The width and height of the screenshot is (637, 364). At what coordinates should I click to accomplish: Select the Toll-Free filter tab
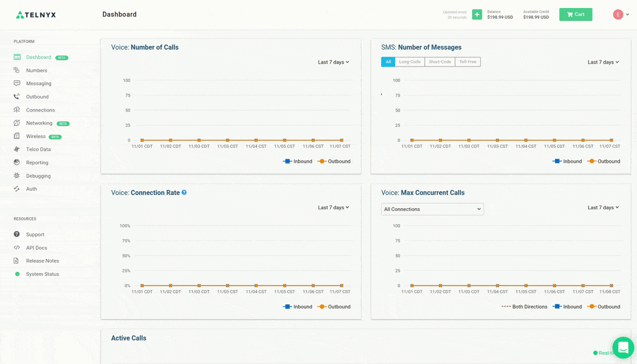tap(468, 62)
